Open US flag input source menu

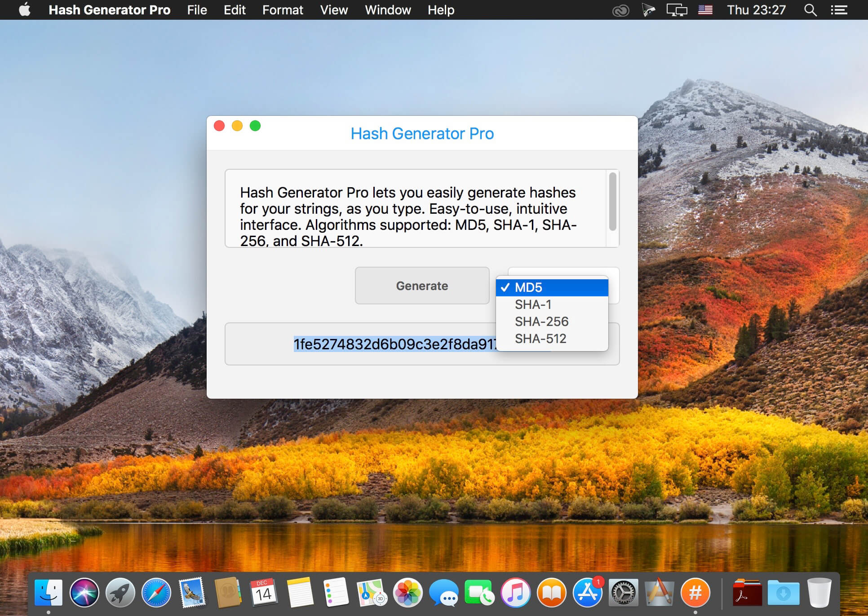705,9
